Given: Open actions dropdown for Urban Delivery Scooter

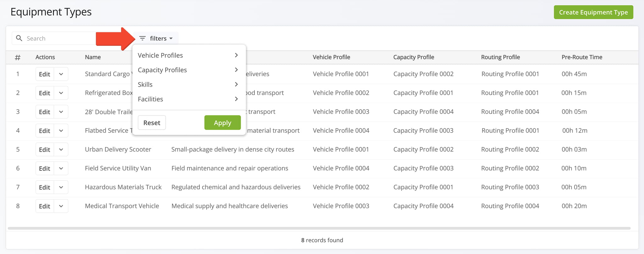Looking at the screenshot, I should click(61, 150).
